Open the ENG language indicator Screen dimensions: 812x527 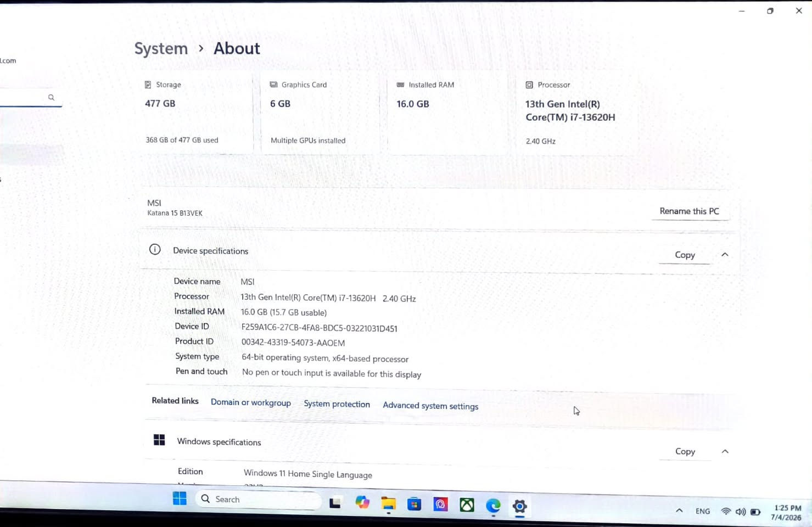point(703,511)
